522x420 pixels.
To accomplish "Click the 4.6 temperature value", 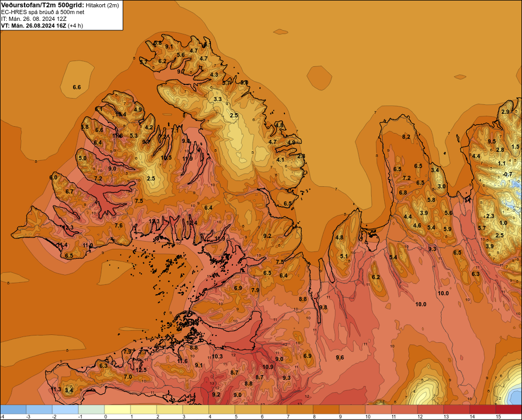I will [x=417, y=225].
